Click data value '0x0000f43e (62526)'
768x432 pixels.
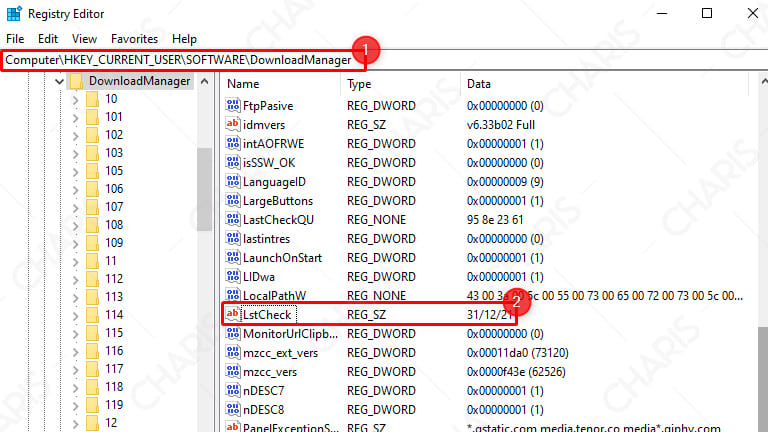pyautogui.click(x=516, y=372)
